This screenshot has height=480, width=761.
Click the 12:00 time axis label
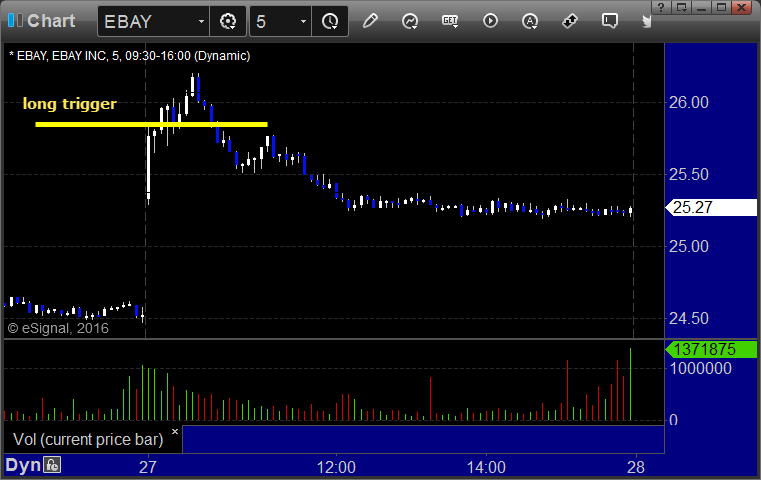point(336,467)
